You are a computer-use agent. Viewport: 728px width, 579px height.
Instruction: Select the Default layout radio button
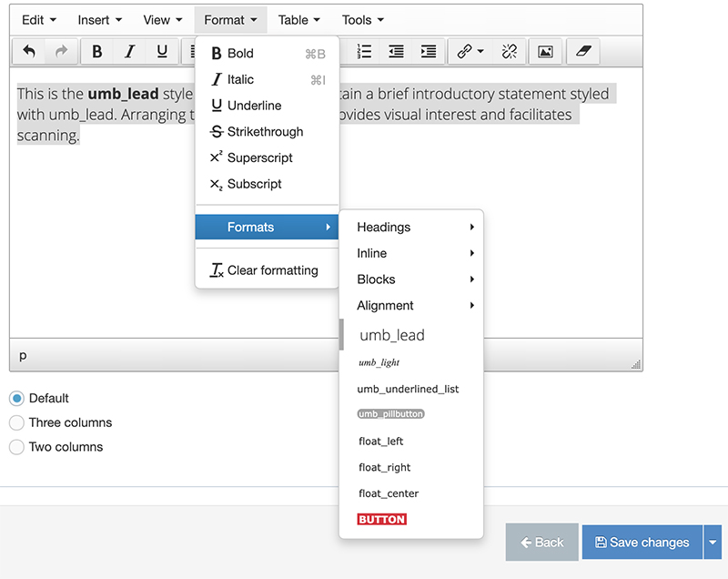pyautogui.click(x=16, y=399)
